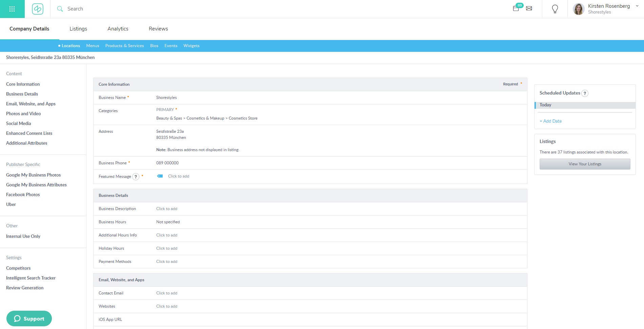Click to add Additional Hours Info

click(167, 235)
